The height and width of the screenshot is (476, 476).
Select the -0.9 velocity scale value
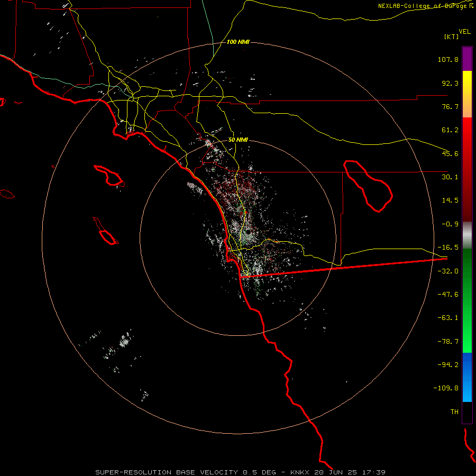pyautogui.click(x=450, y=224)
